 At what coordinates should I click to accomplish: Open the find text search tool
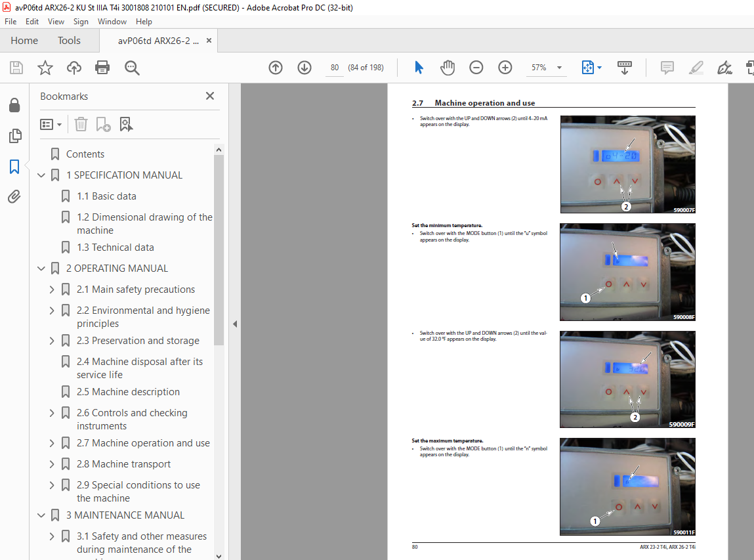point(132,68)
